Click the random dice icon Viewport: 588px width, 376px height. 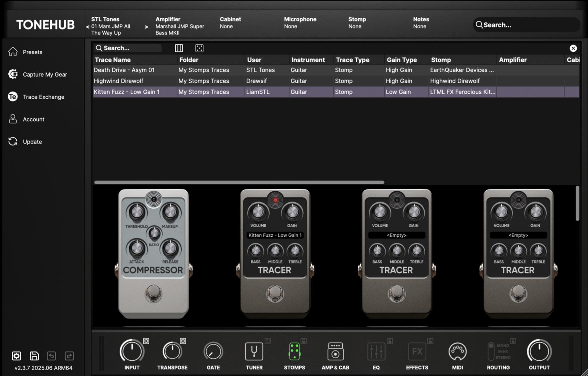tap(199, 48)
